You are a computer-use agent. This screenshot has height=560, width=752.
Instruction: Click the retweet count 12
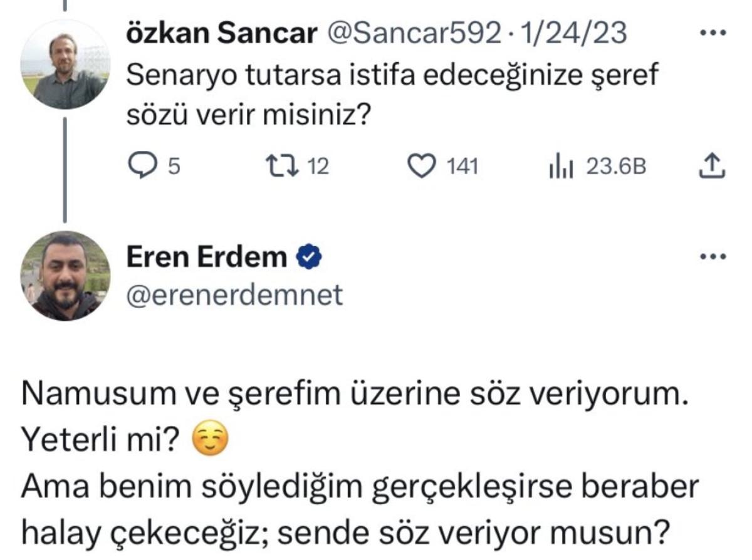(x=320, y=167)
